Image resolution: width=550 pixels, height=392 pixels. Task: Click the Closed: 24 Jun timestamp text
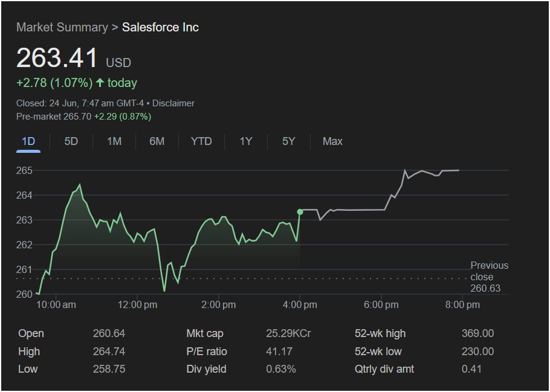[80, 103]
